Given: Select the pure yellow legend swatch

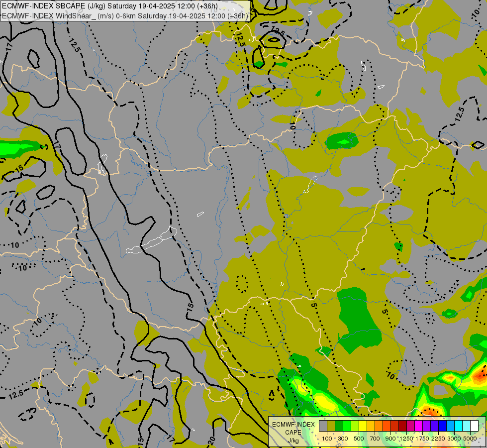Looking at the screenshot, I should (363, 426).
